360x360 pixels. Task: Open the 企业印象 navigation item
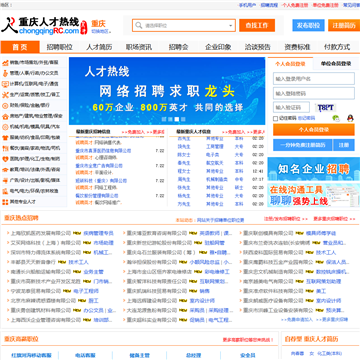pos(218,47)
